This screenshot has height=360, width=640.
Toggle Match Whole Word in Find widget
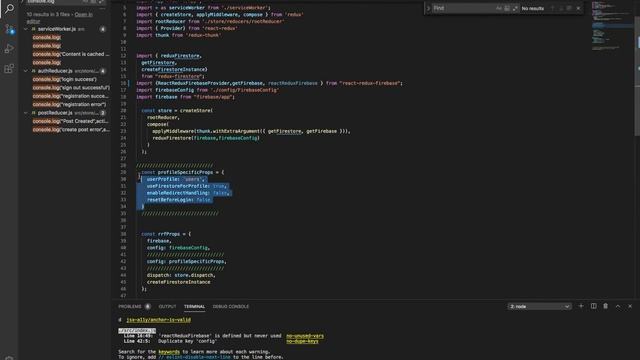click(x=507, y=8)
